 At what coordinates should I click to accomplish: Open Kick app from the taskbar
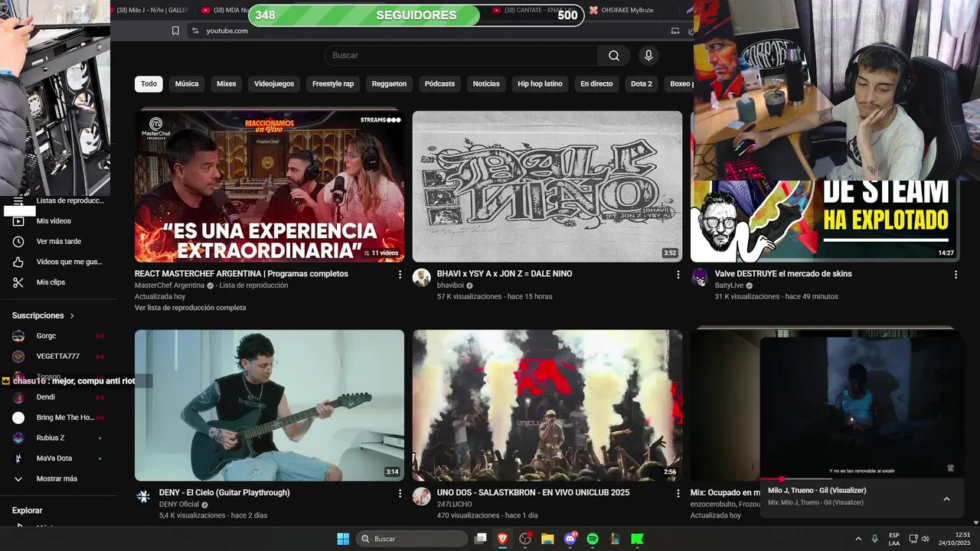[x=637, y=539]
